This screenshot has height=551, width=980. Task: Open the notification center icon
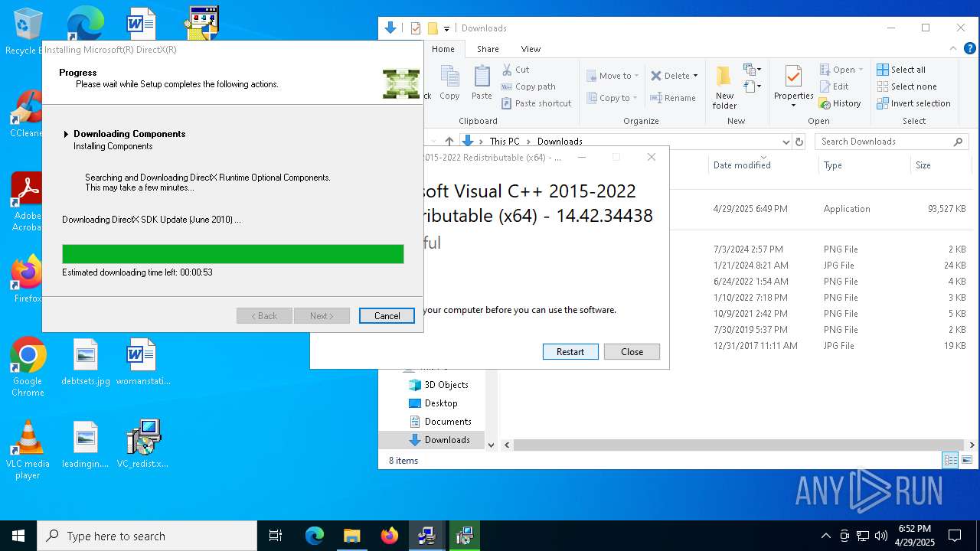(x=955, y=536)
